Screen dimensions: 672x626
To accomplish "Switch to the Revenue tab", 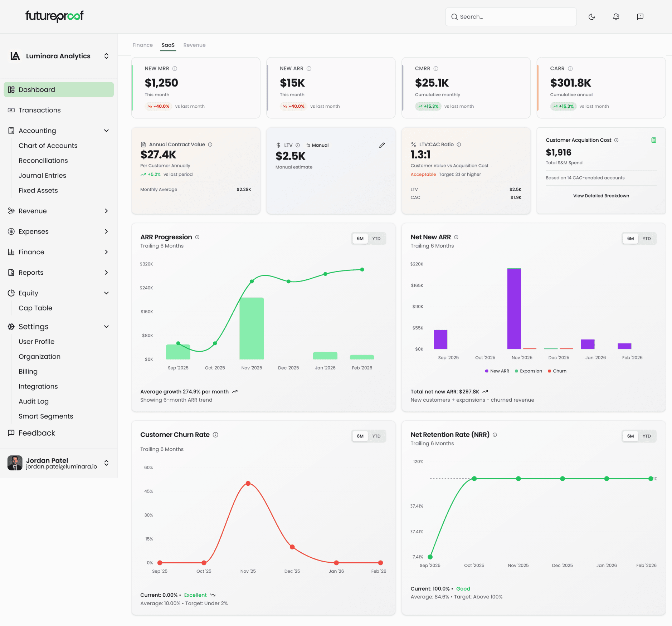I will (194, 45).
